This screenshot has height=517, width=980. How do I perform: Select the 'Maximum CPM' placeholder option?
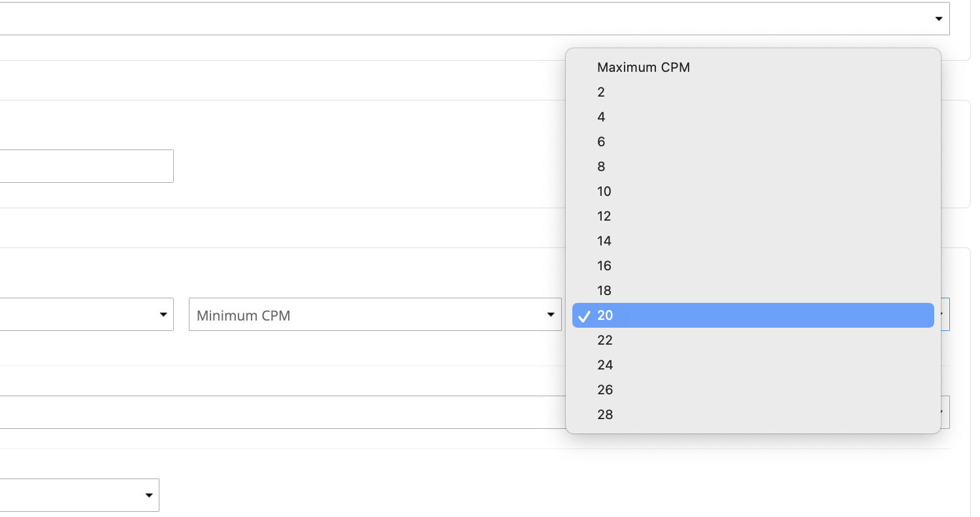click(x=643, y=67)
